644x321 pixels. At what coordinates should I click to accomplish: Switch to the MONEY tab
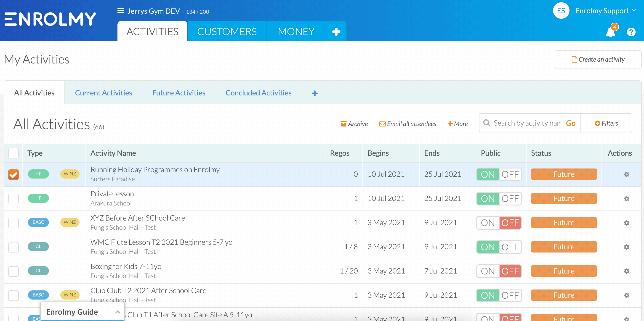[296, 32]
